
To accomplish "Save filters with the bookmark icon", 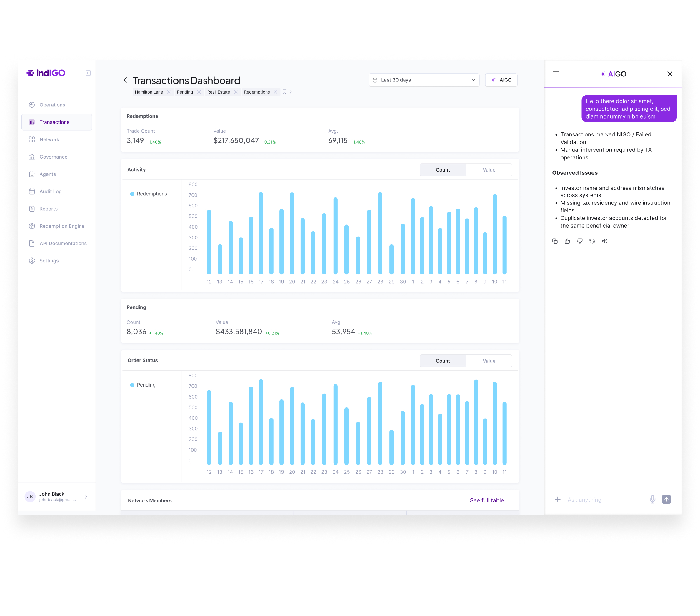I will click(x=284, y=92).
